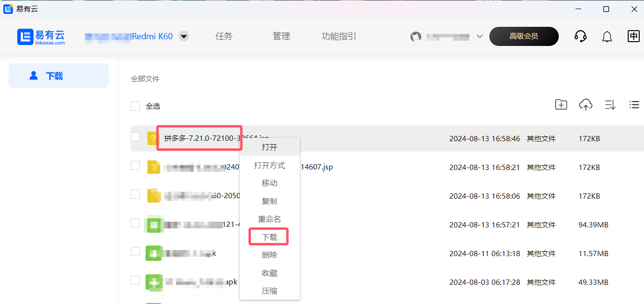The height and width of the screenshot is (304, 644).
Task: Click the customer service headset icon
Action: (x=580, y=36)
